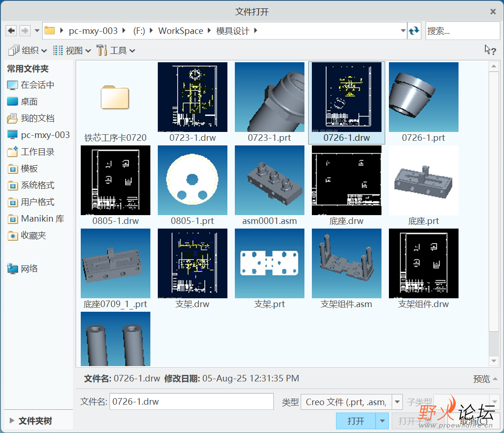Click the file list scroll-up arrow

493,66
